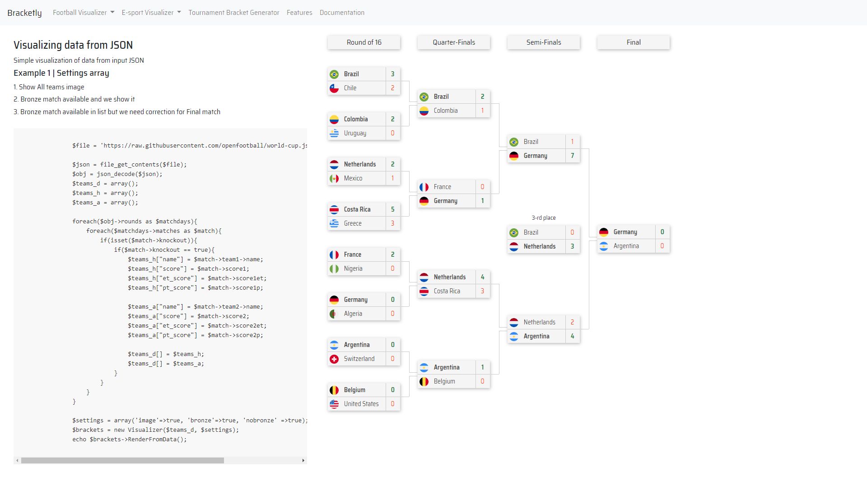
Task: Open Tournament Bracket Generator page
Action: point(233,13)
